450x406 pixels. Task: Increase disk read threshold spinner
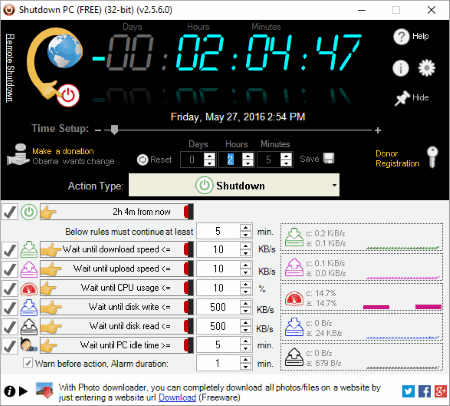coord(246,323)
